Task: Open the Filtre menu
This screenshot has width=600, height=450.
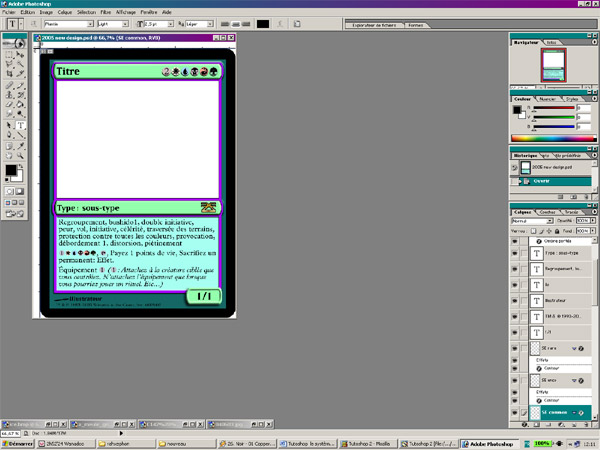Action: pyautogui.click(x=106, y=12)
